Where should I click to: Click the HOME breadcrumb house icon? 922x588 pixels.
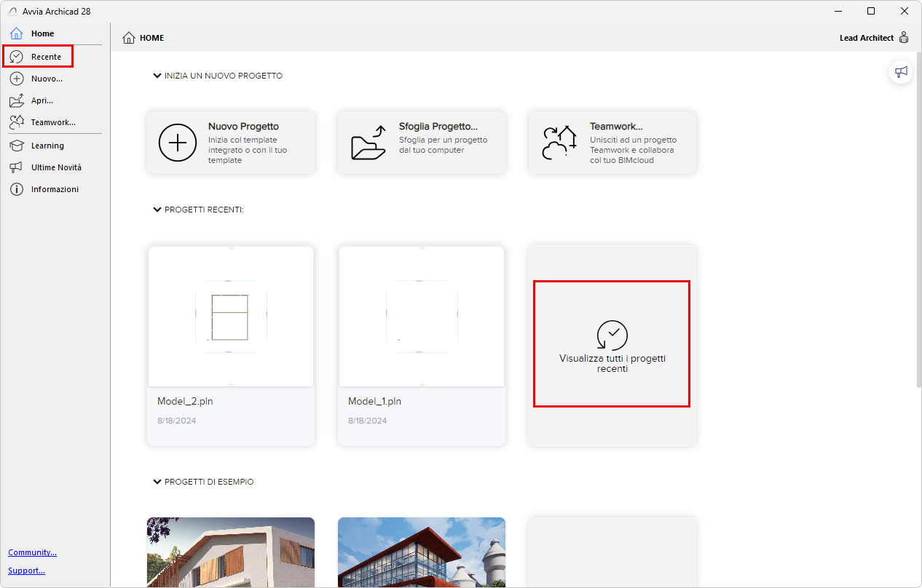pos(129,38)
